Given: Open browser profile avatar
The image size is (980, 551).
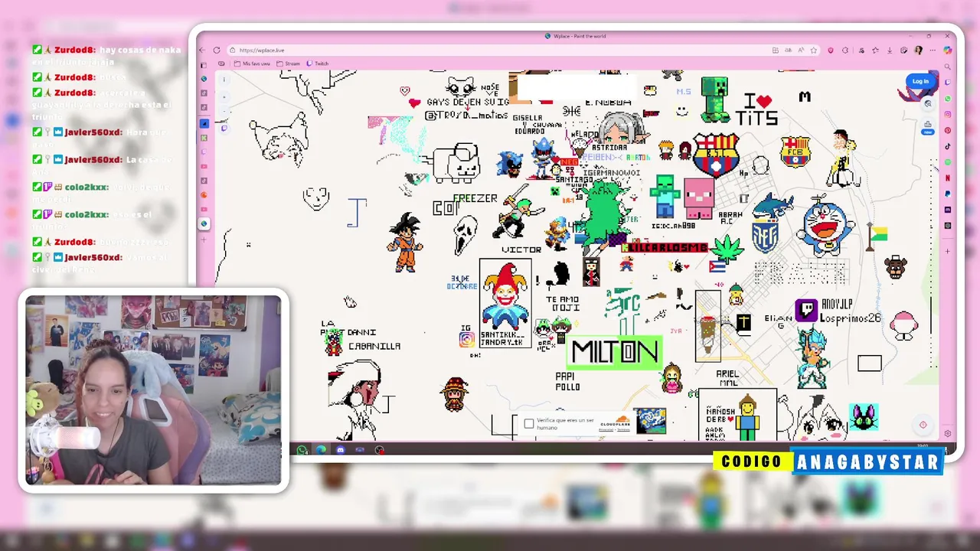Looking at the screenshot, I should [919, 51].
